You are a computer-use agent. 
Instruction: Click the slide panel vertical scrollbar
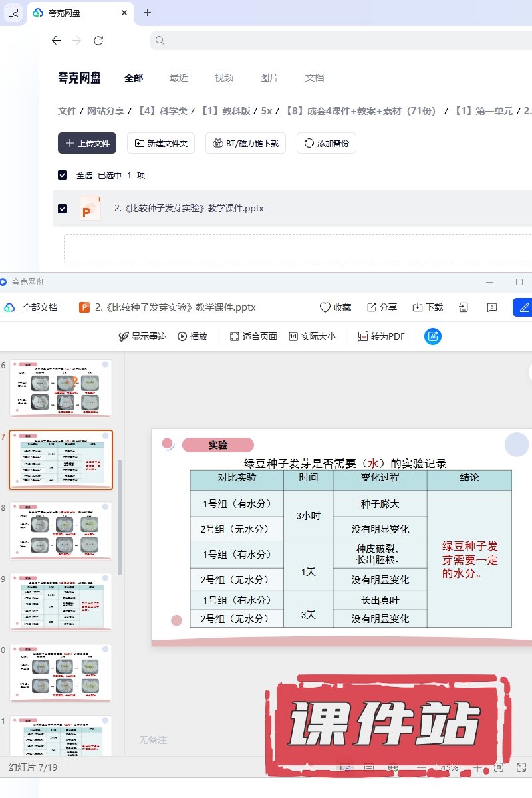point(120,516)
